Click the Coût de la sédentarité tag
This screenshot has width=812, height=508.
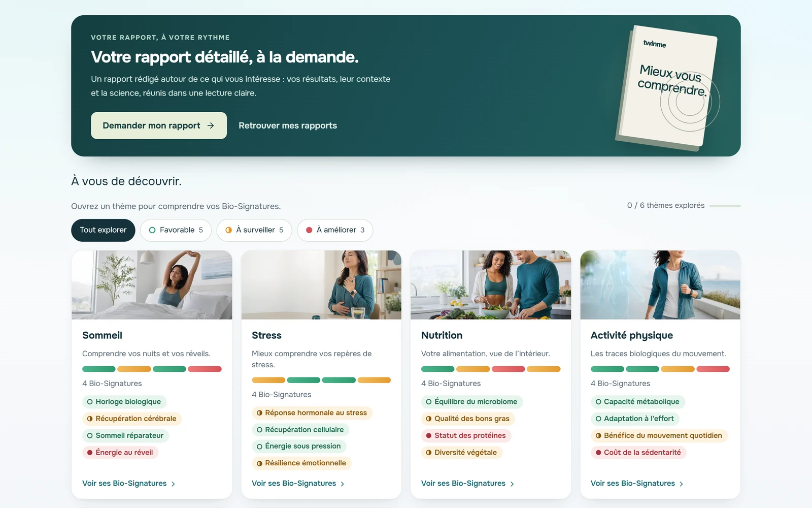[638, 453]
